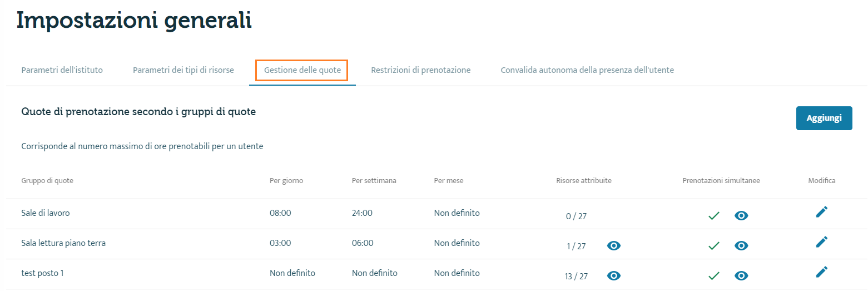Click the Risorse attribuite column header
Screen dimensions: 868x291
(x=584, y=181)
